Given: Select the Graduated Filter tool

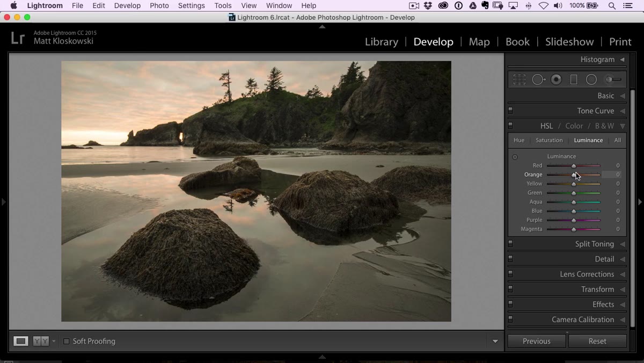Looking at the screenshot, I should click(x=574, y=79).
